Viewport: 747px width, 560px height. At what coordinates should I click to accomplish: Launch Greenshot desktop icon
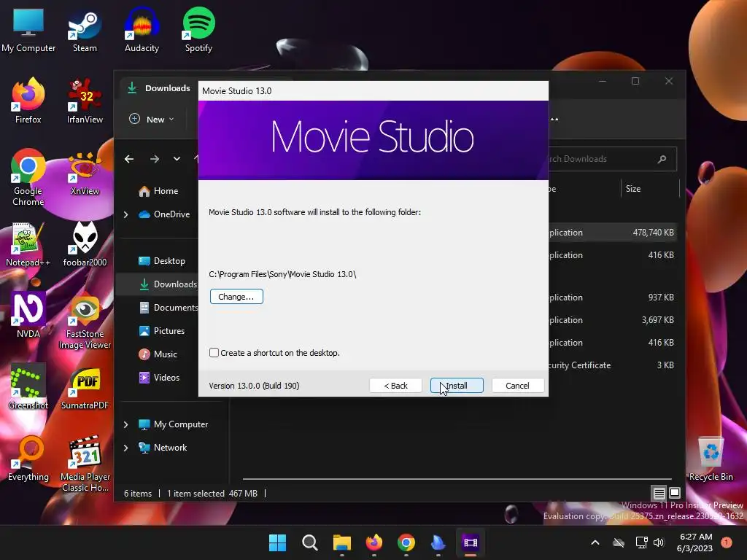(28, 388)
